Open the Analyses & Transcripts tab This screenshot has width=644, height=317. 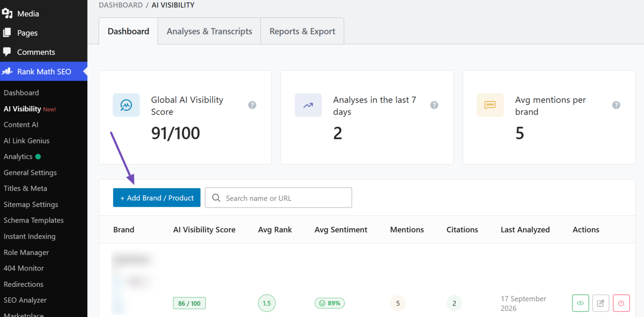point(209,31)
